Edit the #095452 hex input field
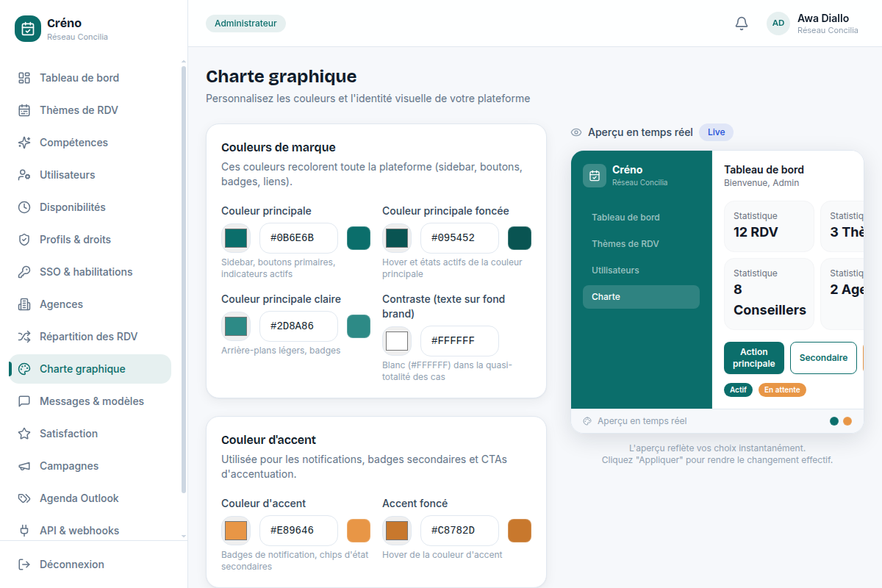 click(459, 238)
